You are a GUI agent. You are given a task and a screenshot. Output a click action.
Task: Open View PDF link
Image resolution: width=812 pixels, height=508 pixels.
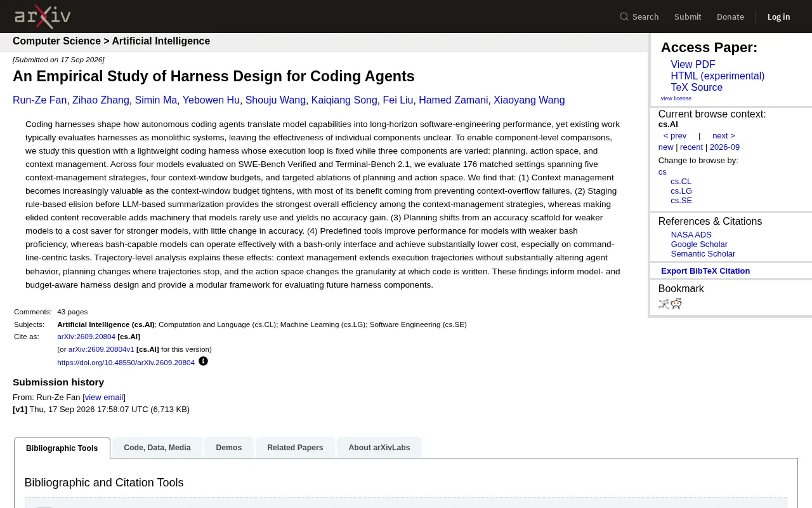tap(693, 65)
